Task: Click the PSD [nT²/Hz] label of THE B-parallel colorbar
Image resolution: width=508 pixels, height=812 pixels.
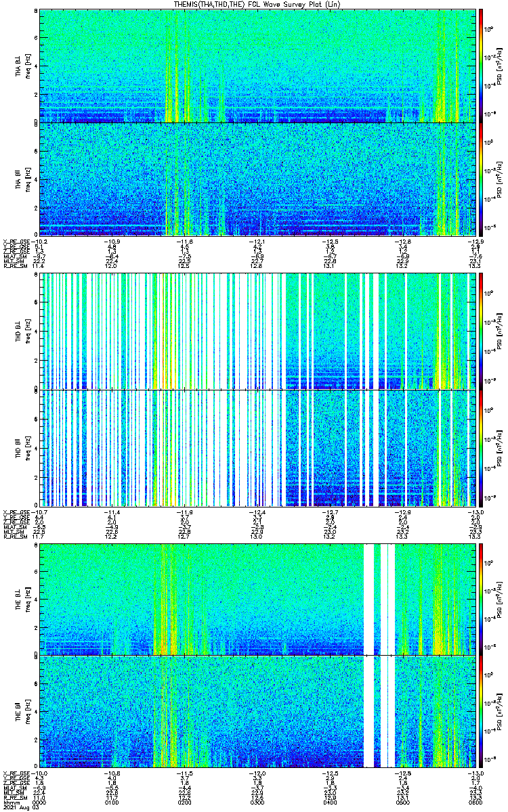Action: pos(499,711)
